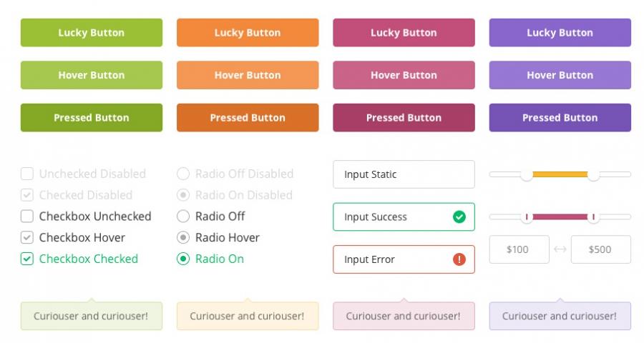This screenshot has width=644, height=343.
Task: Click the pink Pressed Button
Action: pos(404,118)
